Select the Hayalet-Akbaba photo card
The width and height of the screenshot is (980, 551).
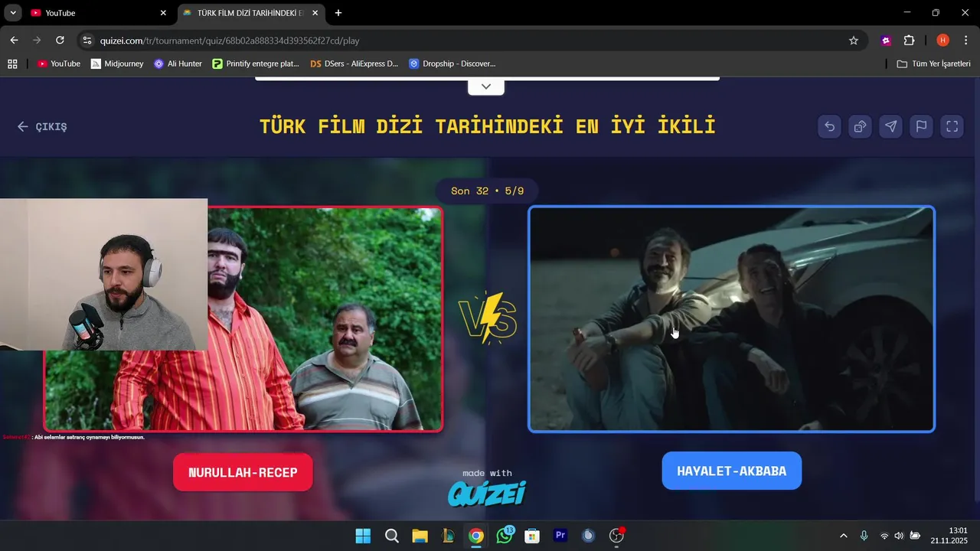pyautogui.click(x=731, y=318)
